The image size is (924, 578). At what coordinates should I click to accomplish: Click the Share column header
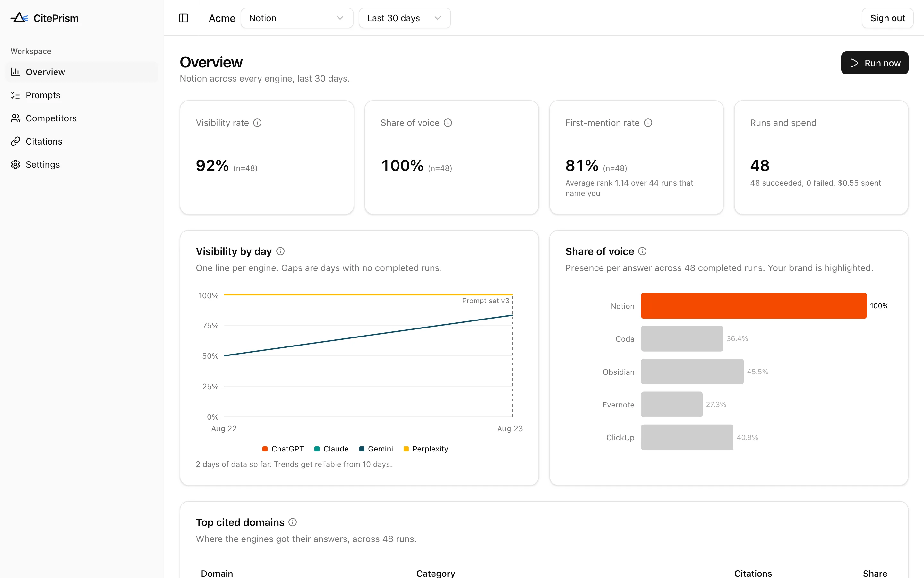coord(875,574)
